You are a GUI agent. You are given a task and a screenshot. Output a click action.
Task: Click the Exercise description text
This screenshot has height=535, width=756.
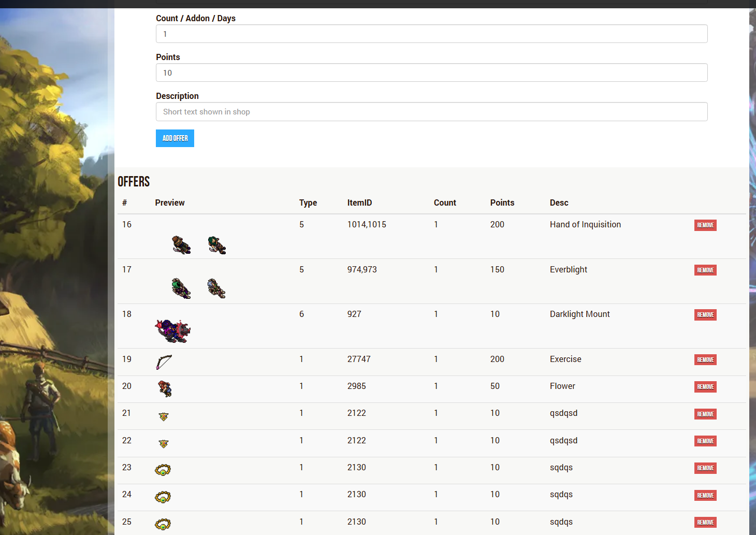click(x=565, y=359)
